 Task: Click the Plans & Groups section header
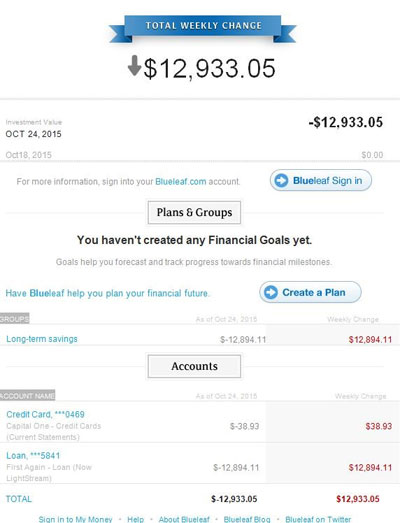tap(194, 212)
